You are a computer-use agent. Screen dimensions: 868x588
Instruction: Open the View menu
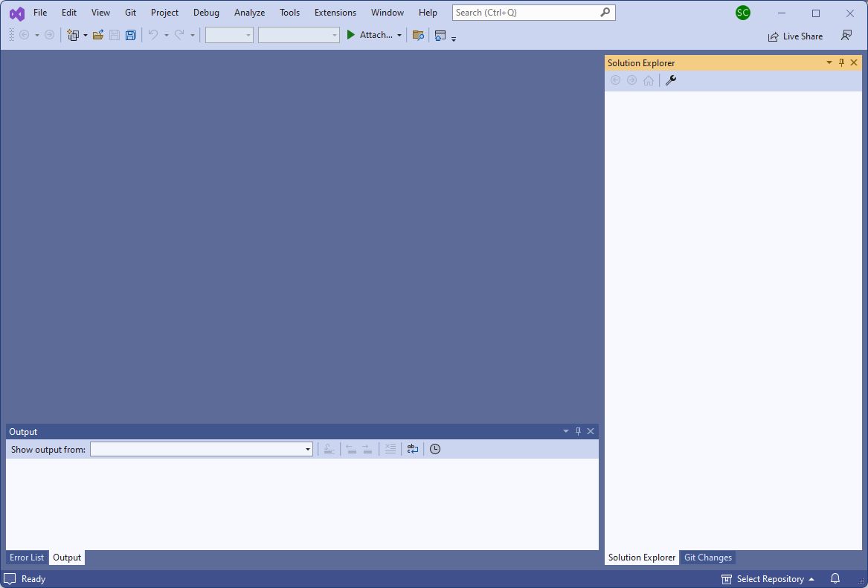(100, 12)
